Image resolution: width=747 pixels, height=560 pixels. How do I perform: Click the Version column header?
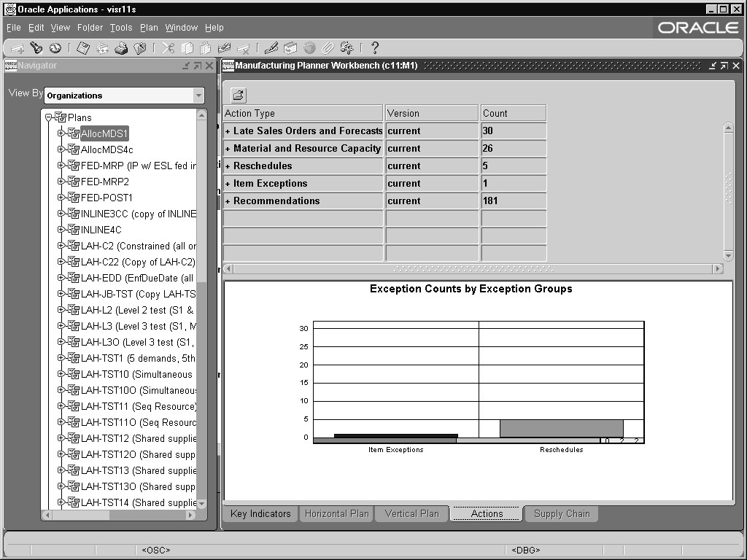432,113
